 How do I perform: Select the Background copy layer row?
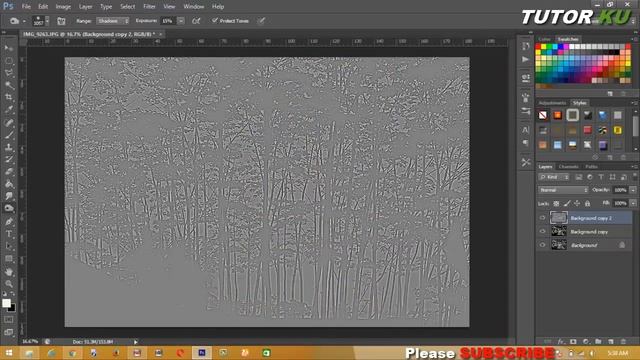coord(584,231)
